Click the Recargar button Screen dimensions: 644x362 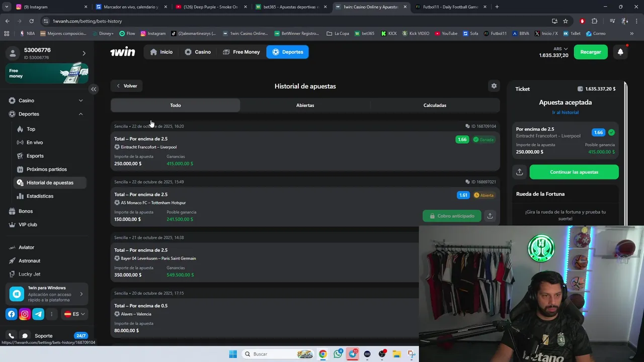click(x=591, y=52)
